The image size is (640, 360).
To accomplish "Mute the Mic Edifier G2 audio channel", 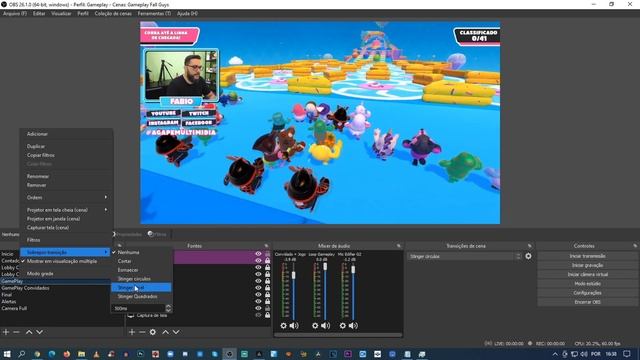I will [x=353, y=326].
